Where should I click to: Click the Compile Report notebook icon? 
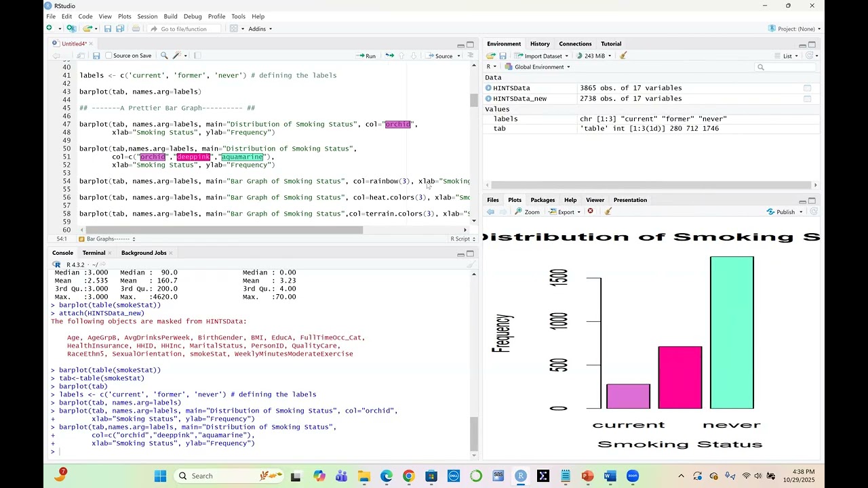[197, 56]
